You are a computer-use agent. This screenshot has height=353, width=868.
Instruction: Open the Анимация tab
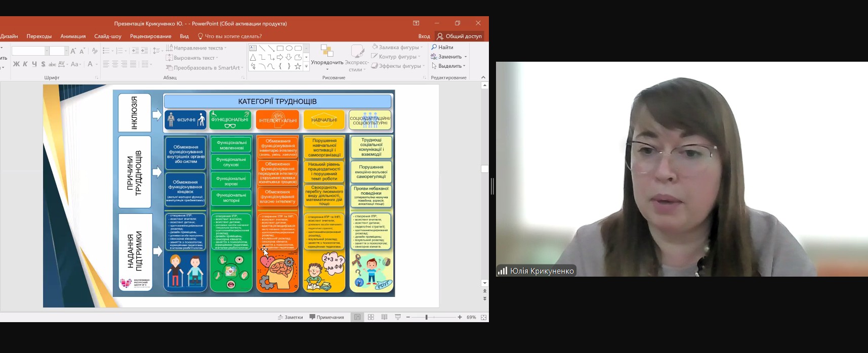tap(73, 36)
